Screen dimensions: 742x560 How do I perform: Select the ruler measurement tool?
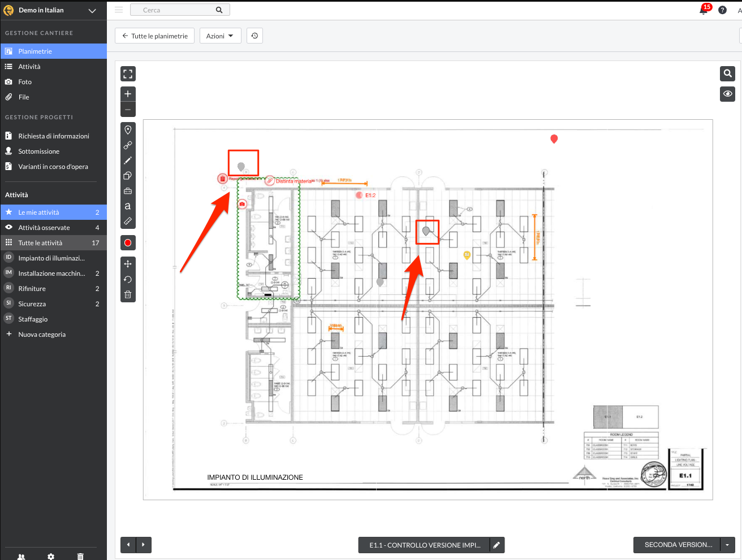click(x=128, y=222)
